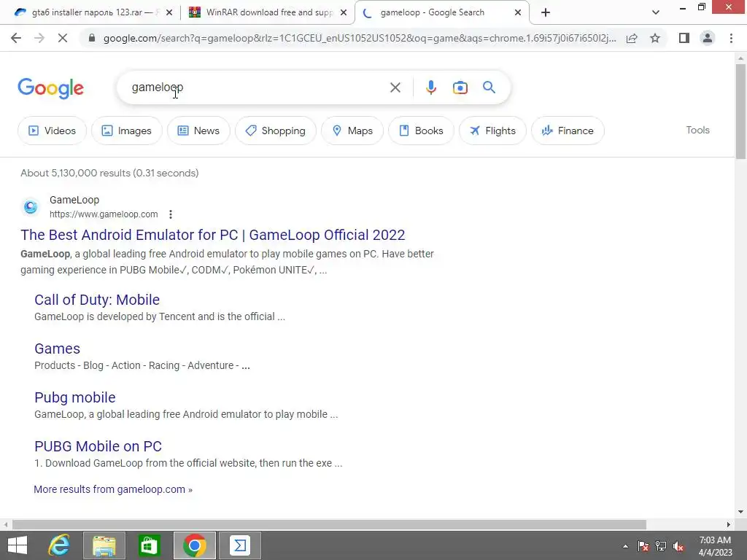Filter results by Shopping
The height and width of the screenshot is (560, 747).
(275, 131)
